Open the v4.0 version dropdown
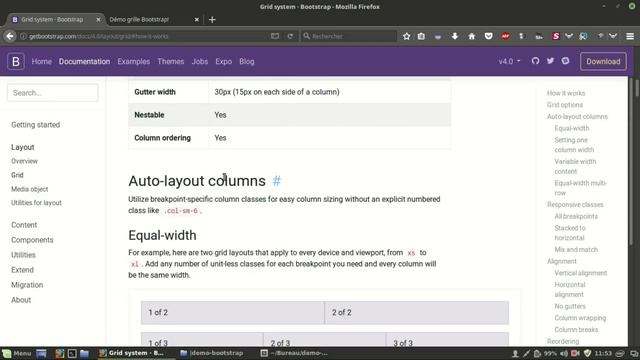640x360 pixels. pyautogui.click(x=509, y=61)
